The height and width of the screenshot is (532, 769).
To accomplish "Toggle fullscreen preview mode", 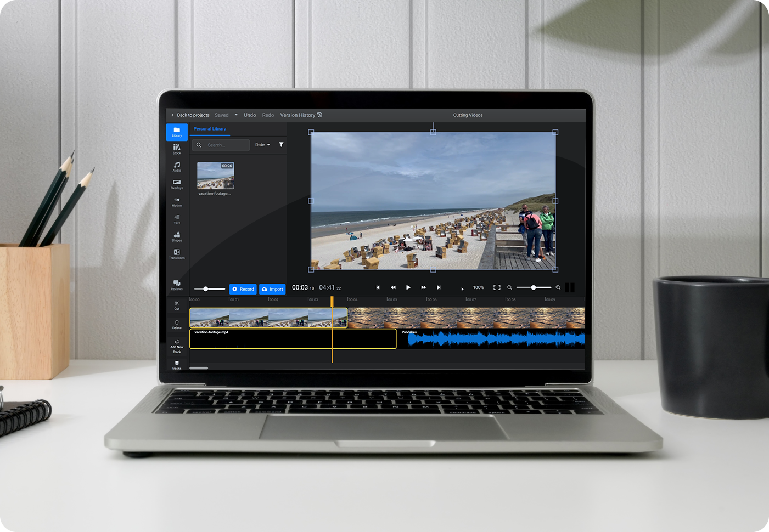I will (497, 287).
